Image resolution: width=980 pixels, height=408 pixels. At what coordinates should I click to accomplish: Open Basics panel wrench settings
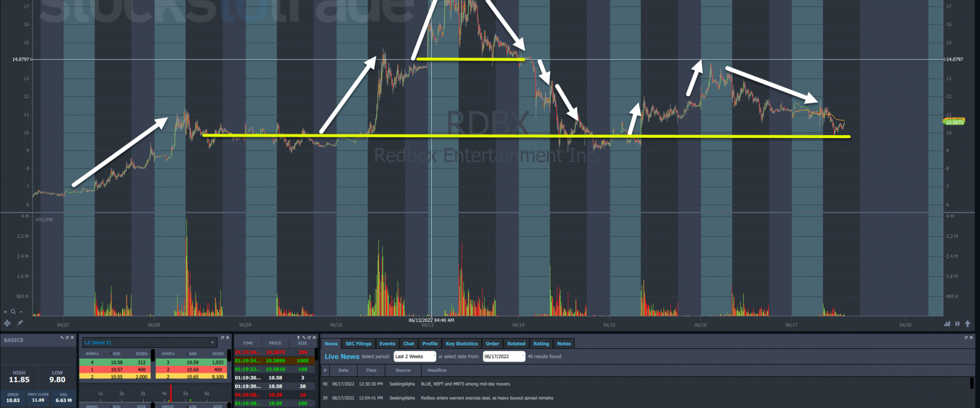coord(62,338)
